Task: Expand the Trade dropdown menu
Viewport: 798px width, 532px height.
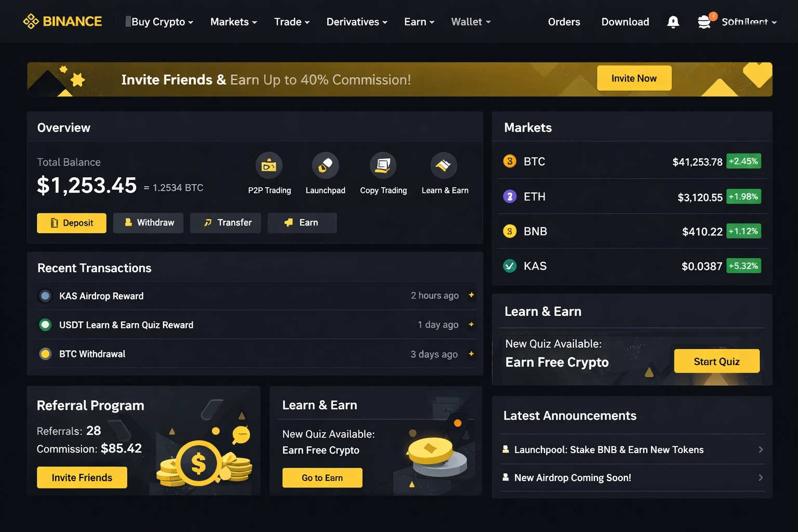Action: pyautogui.click(x=292, y=22)
